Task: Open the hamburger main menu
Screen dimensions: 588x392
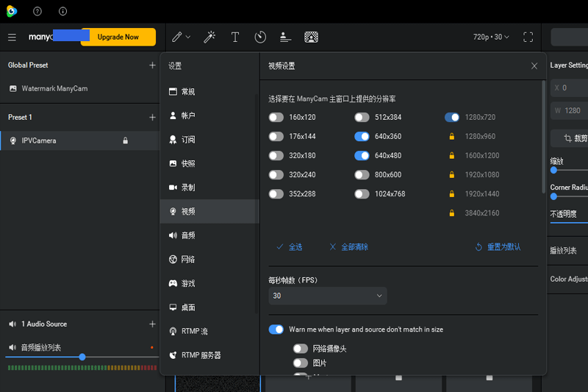Action: (12, 37)
